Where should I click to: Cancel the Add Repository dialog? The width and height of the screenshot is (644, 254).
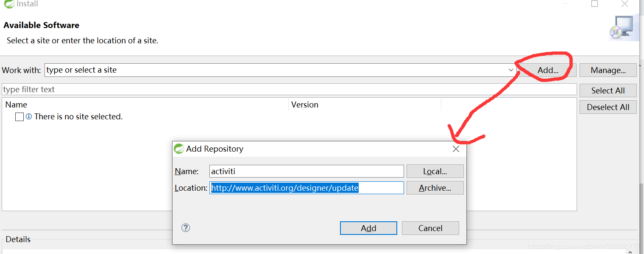click(430, 228)
